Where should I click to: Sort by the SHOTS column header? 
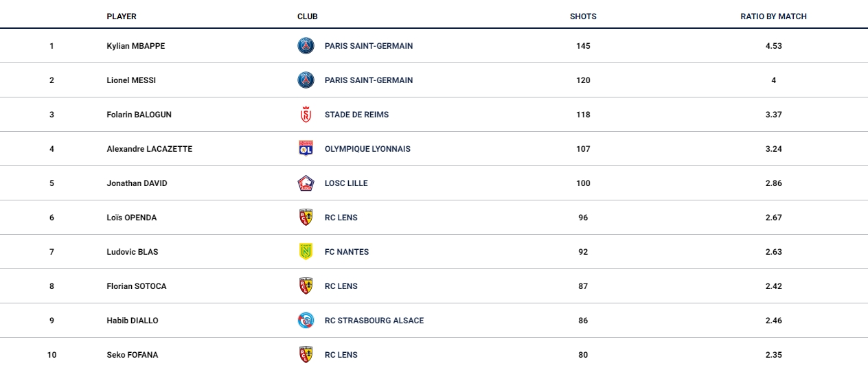(583, 16)
